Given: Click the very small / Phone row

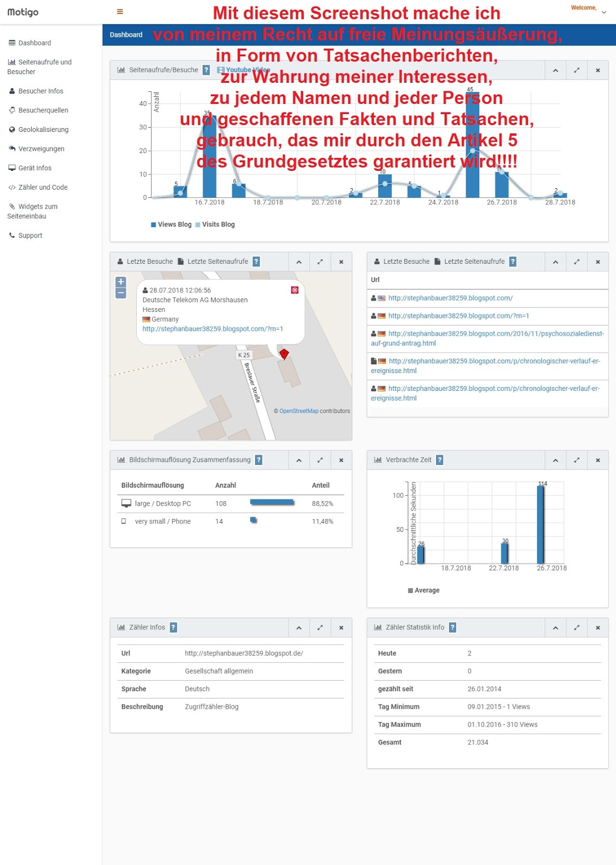Looking at the screenshot, I should tap(231, 521).
